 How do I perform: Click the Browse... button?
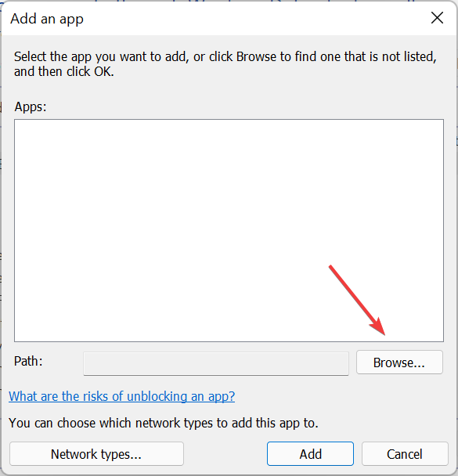point(399,362)
